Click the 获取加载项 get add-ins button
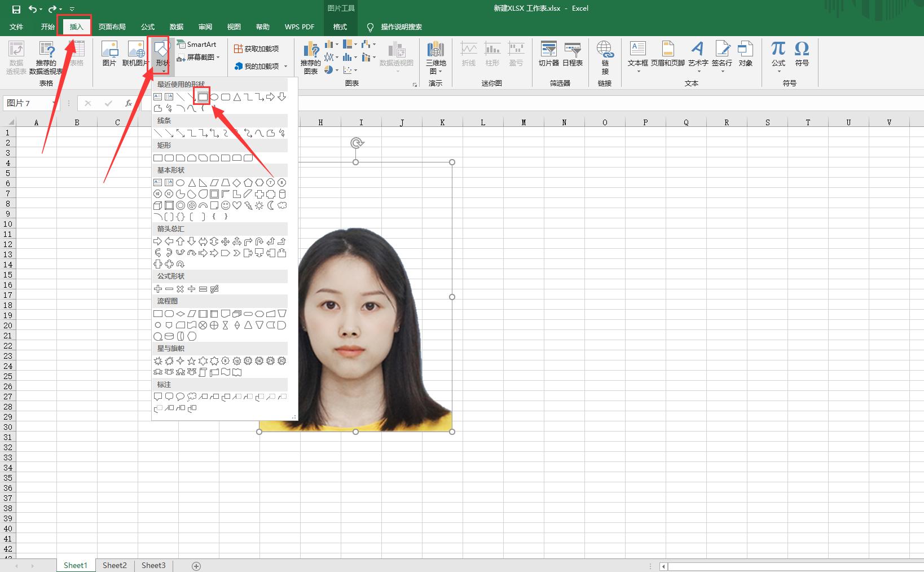This screenshot has height=572, width=924. click(257, 49)
